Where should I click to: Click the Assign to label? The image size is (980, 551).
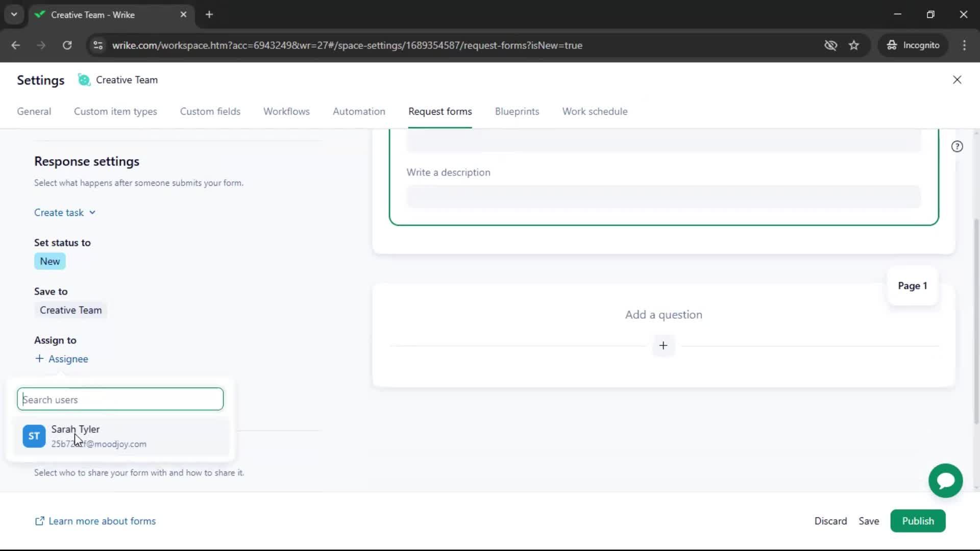55,340
